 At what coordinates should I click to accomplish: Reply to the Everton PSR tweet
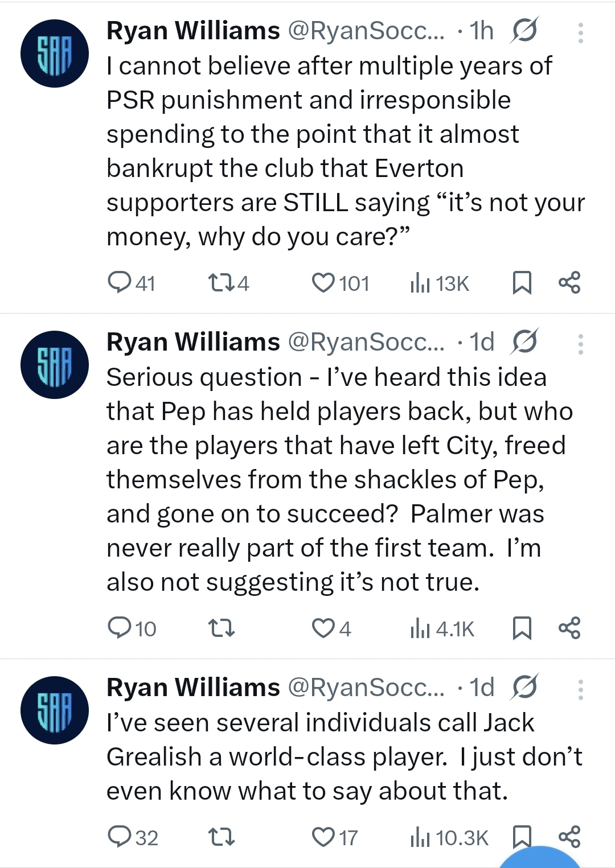[120, 282]
